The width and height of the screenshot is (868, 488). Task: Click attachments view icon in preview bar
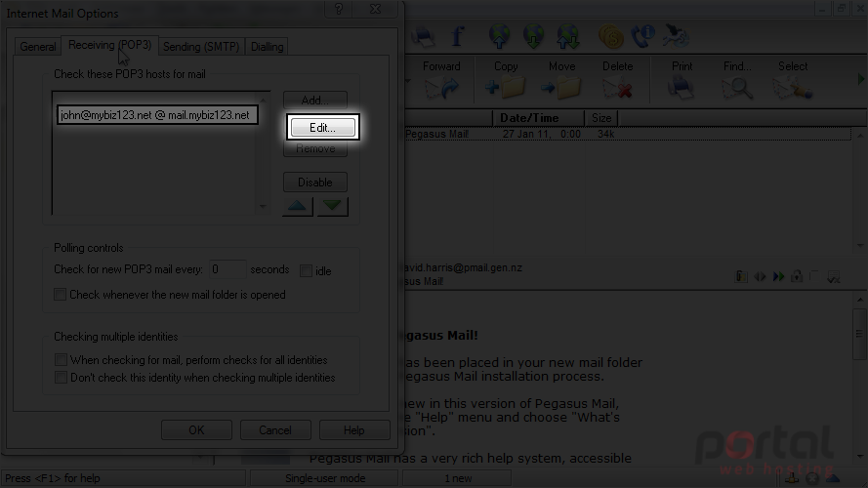(741, 276)
